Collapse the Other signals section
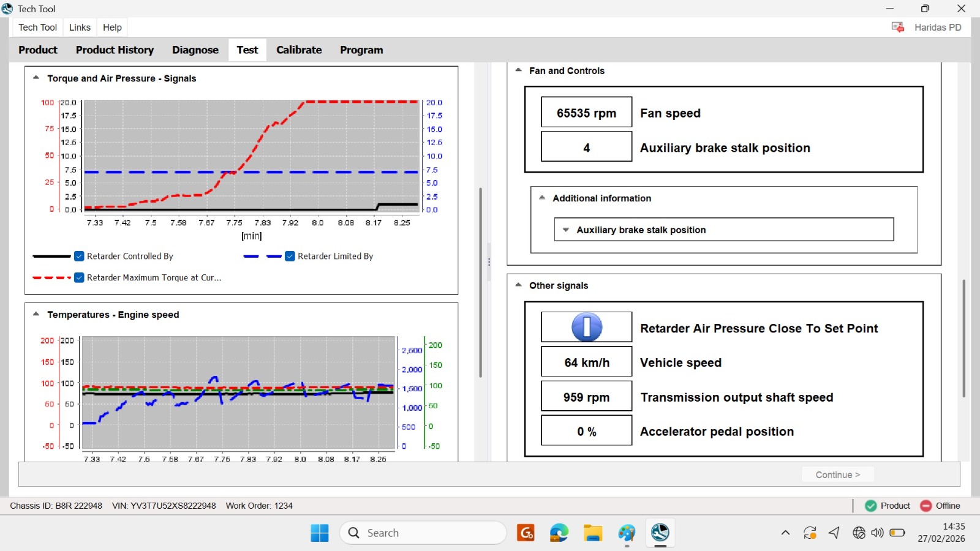This screenshot has height=551, width=980. 518,285
